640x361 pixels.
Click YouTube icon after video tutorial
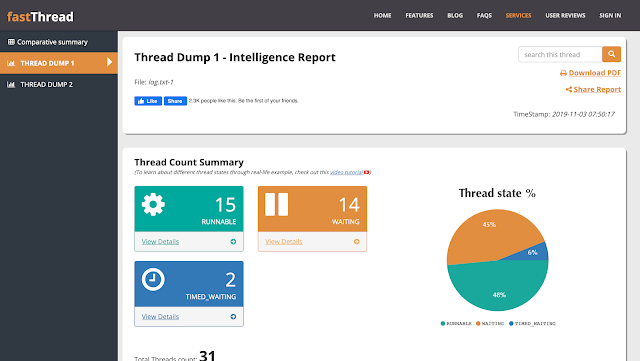pos(367,172)
